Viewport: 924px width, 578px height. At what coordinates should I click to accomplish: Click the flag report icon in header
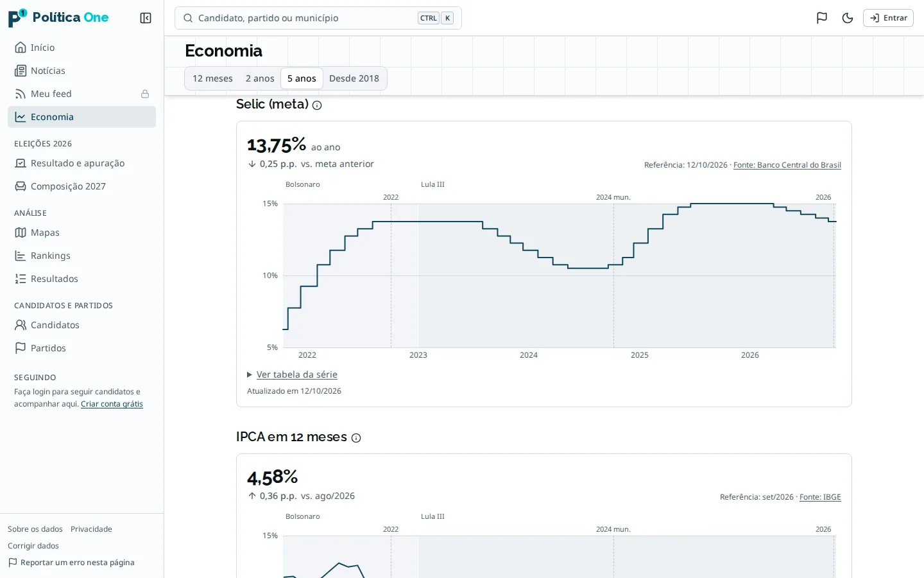coord(822,18)
